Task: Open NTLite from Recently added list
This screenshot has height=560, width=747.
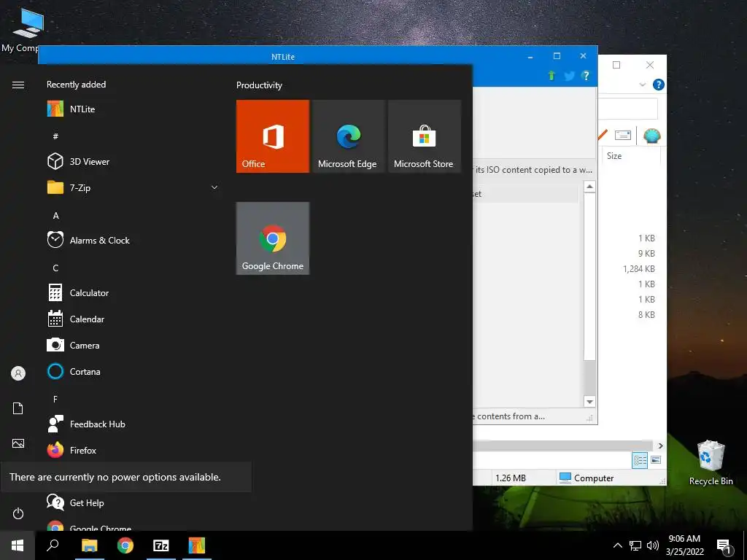Action: (133, 109)
